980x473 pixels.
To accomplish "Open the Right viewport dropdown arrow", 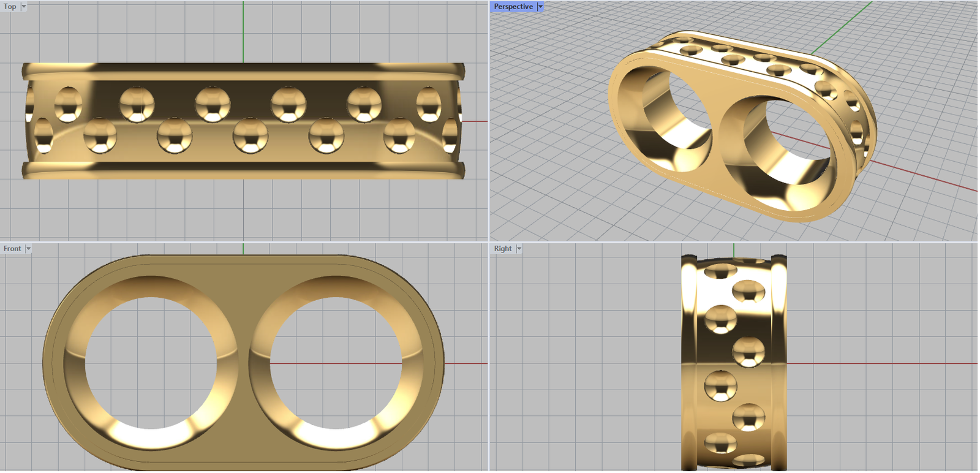I will (x=519, y=249).
